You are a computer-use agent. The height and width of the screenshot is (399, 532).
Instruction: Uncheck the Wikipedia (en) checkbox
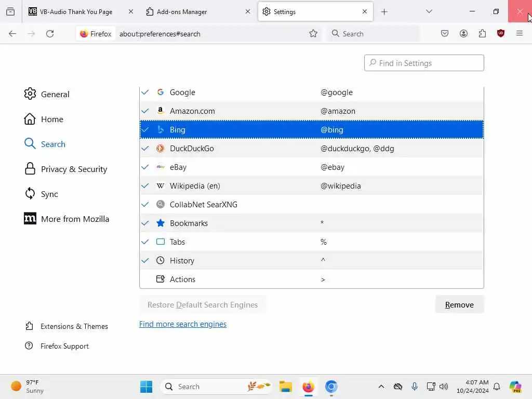[145, 185]
